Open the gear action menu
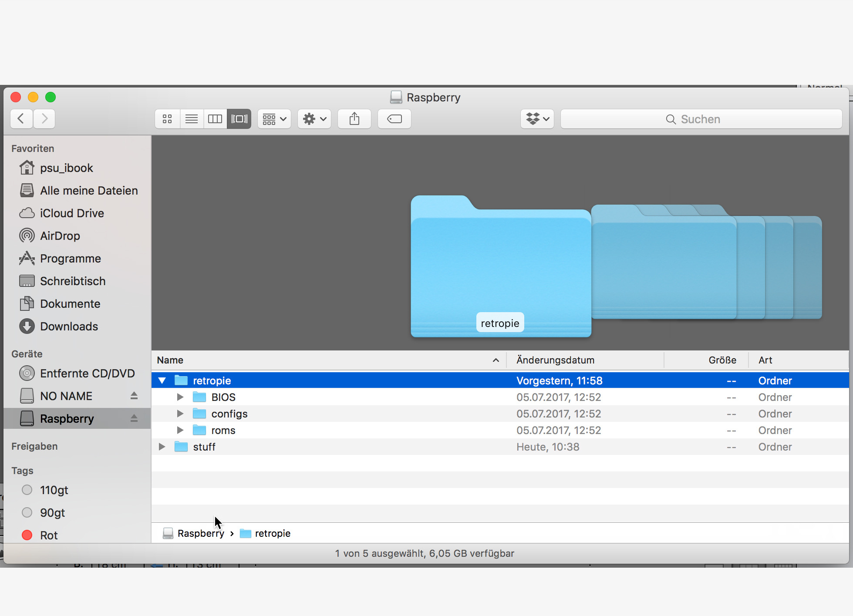The image size is (853, 616). point(314,119)
